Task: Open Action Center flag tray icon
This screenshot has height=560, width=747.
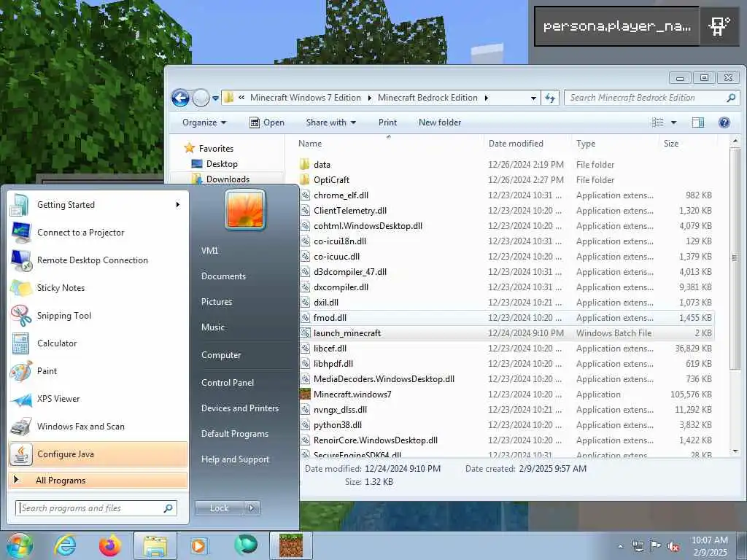Action: point(656,546)
